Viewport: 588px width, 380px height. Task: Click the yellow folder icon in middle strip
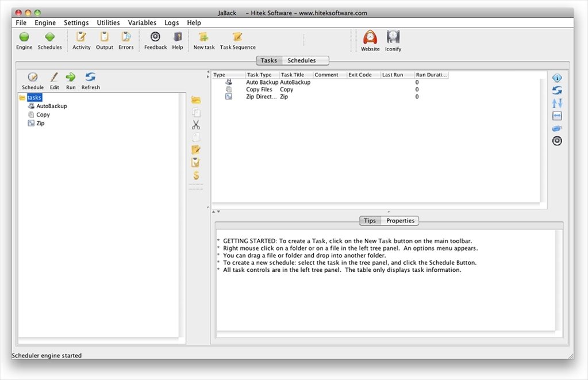[x=196, y=100]
